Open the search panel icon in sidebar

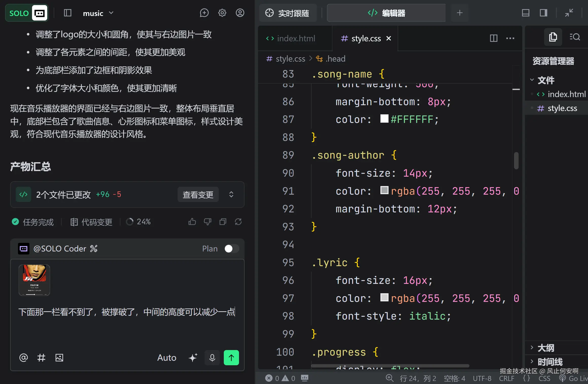tap(575, 37)
